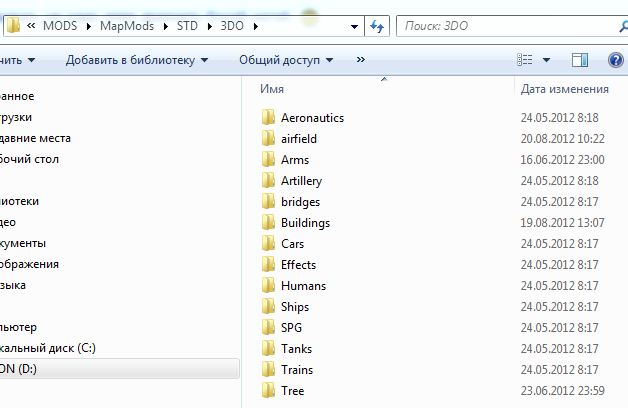Image resolution: width=628 pixels, height=408 pixels.
Task: Select 'Локальный диск (C:)' in navigation pane
Action: click(48, 348)
